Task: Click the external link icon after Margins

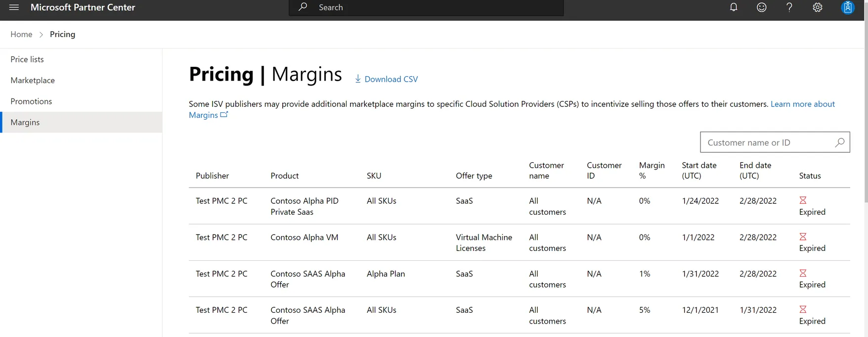Action: [x=224, y=114]
